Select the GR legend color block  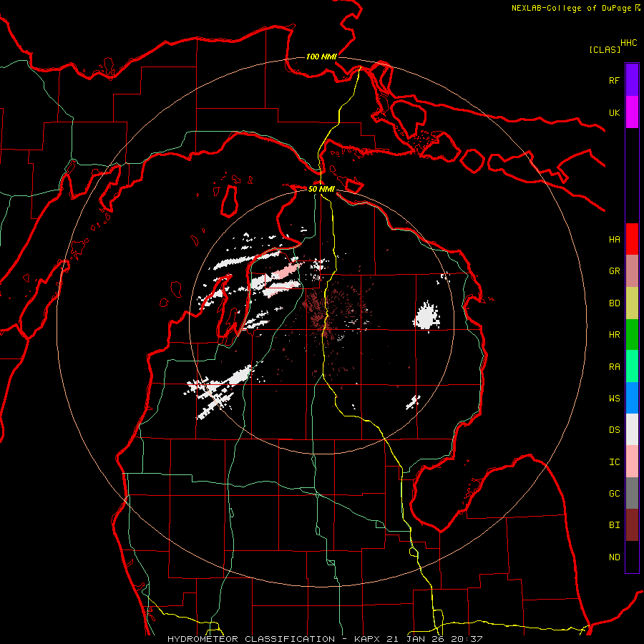click(x=632, y=271)
